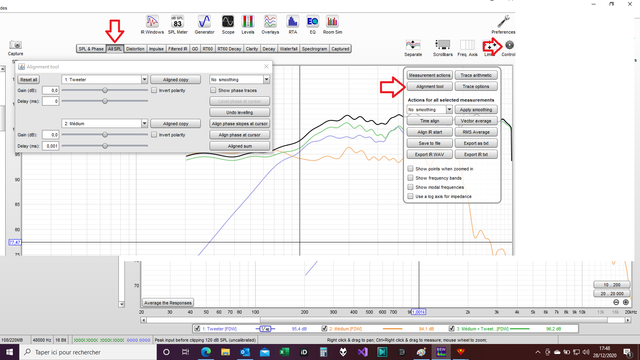640x360 pixels.
Task: Open Alignment tool smoothing dropdown
Action: [266, 79]
